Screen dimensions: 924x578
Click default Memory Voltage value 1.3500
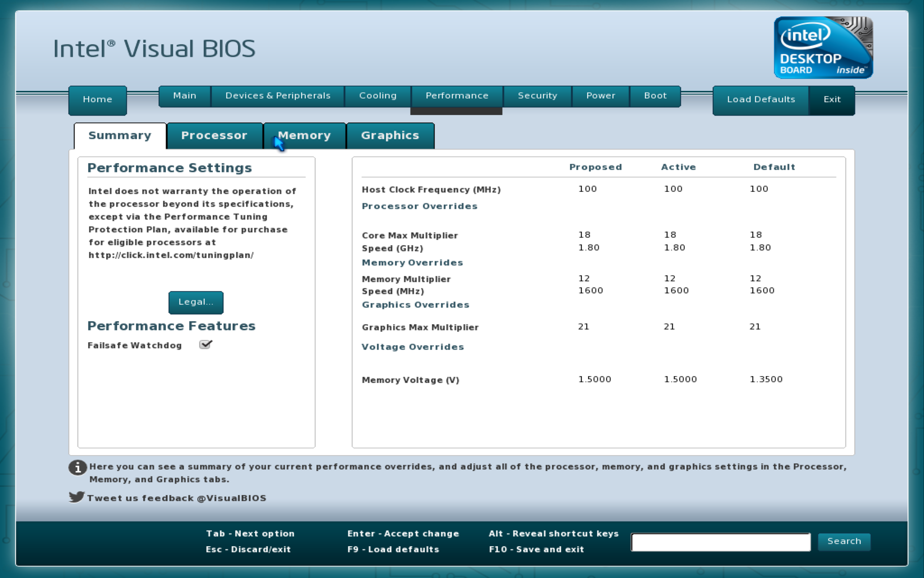[x=766, y=379]
